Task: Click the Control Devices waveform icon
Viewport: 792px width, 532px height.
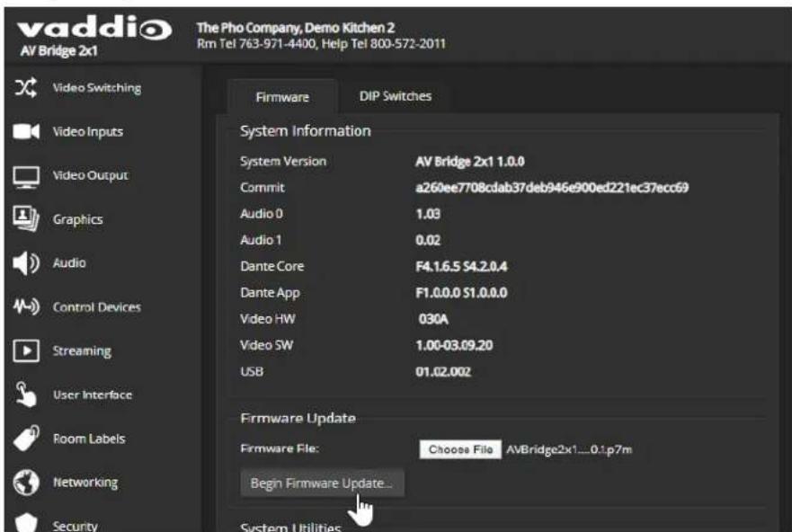Action: (x=26, y=306)
